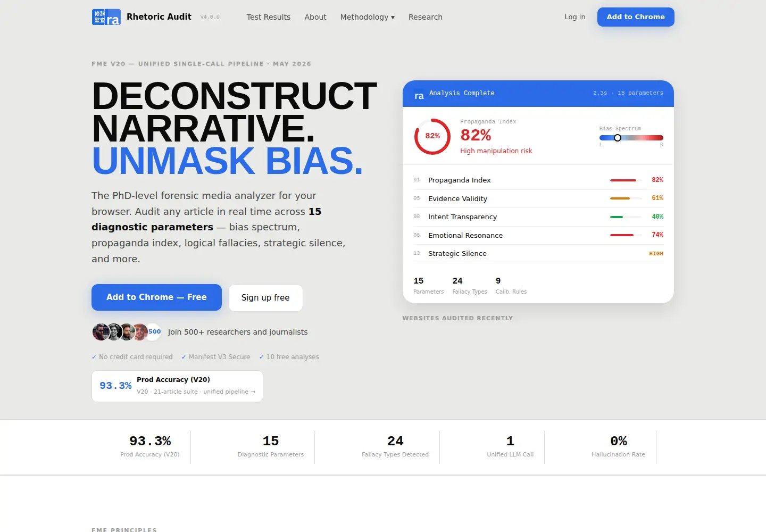Click the Rhetoric Audit brand name
766x532 pixels.
coord(159,17)
